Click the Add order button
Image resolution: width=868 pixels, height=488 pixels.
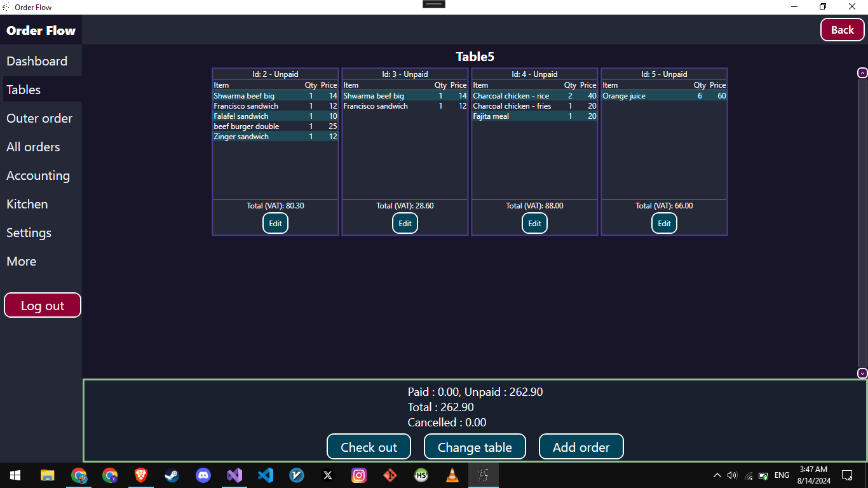(x=581, y=447)
